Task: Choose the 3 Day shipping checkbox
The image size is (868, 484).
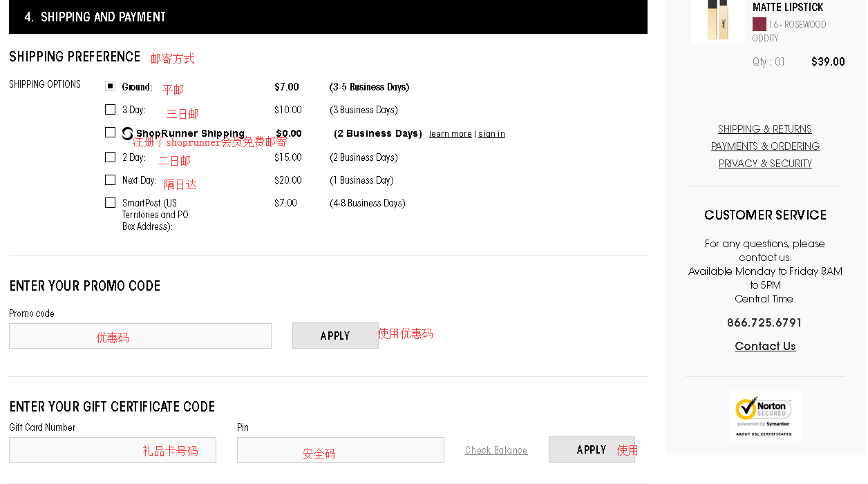Action: pyautogui.click(x=110, y=109)
